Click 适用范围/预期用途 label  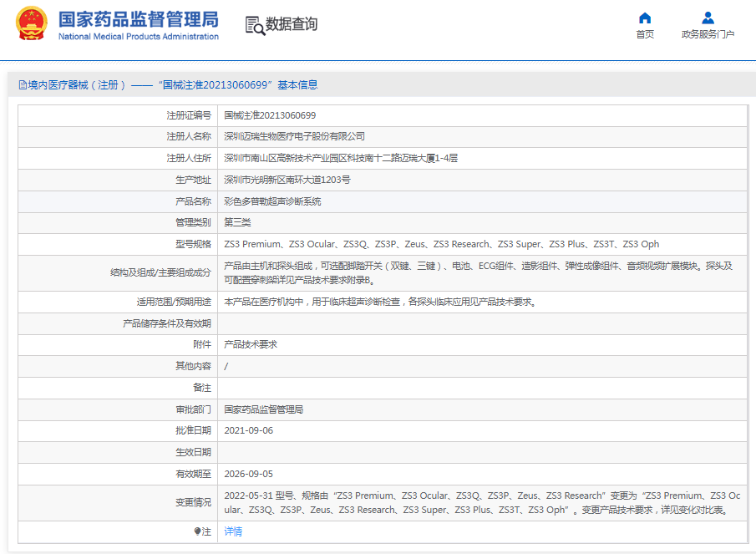pyautogui.click(x=174, y=302)
